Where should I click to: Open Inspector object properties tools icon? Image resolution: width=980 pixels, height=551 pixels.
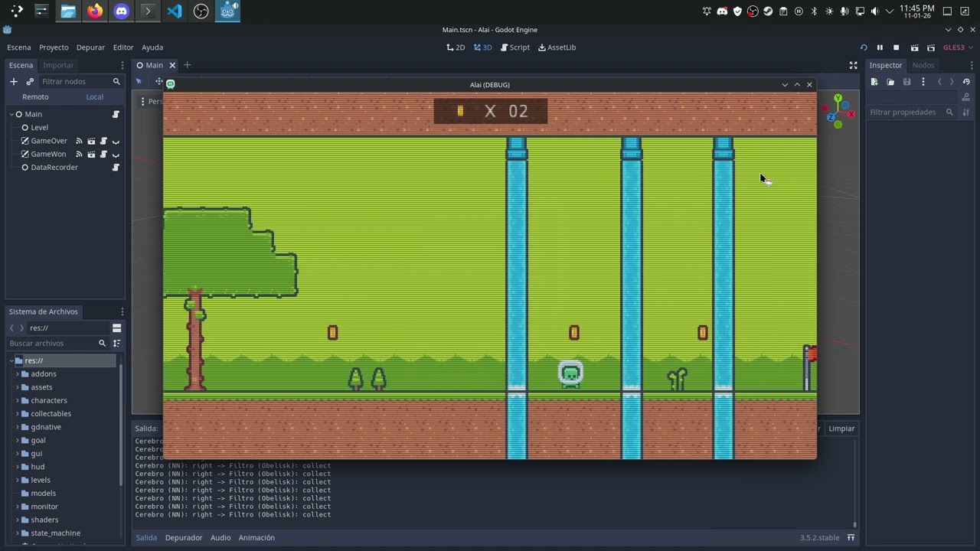click(966, 112)
